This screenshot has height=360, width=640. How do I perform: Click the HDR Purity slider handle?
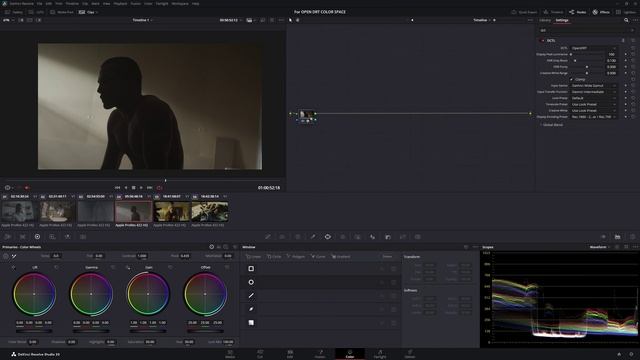click(x=587, y=67)
